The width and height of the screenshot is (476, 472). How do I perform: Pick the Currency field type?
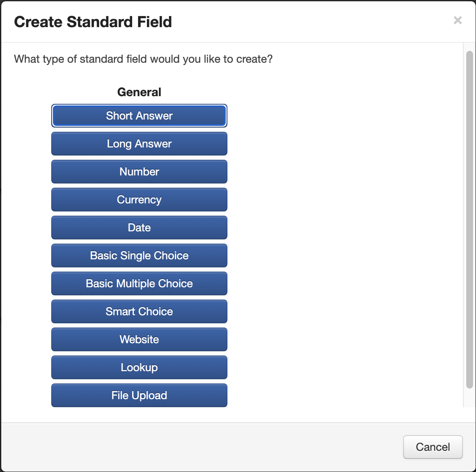[139, 200]
